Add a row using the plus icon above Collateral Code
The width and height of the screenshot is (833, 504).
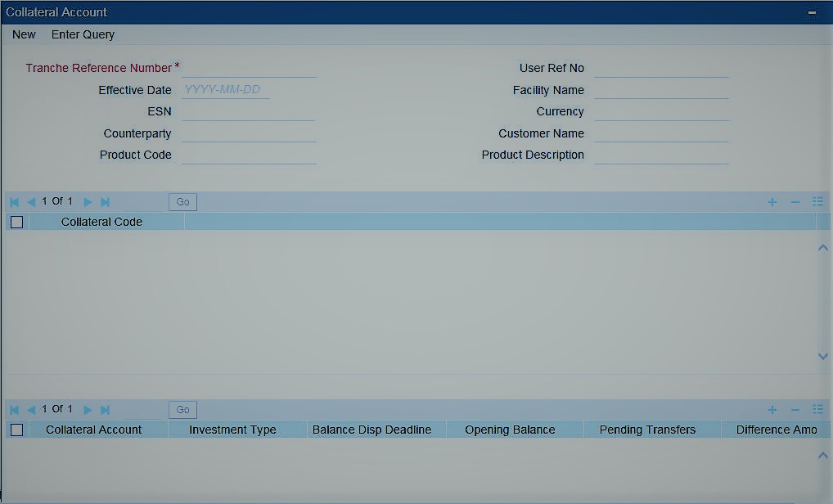point(772,201)
